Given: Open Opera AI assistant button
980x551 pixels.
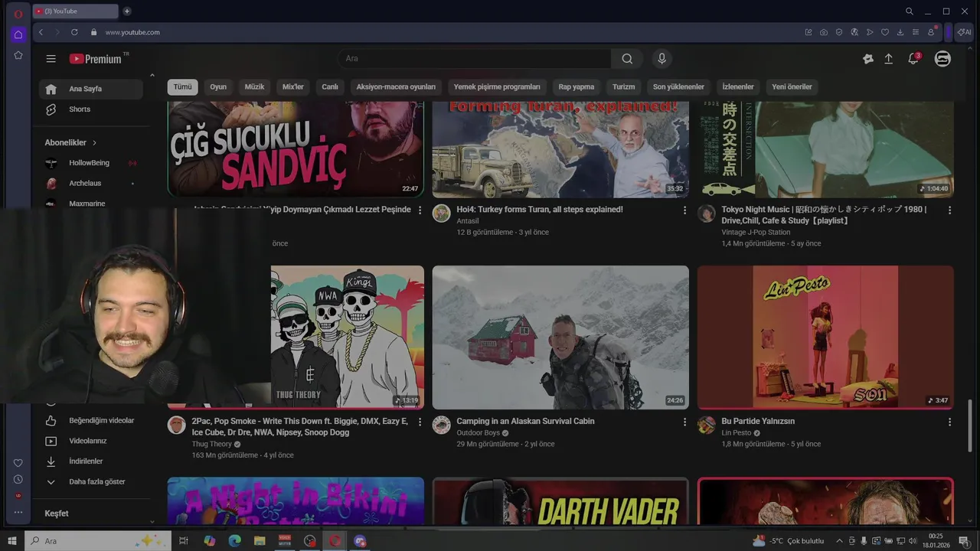Looking at the screenshot, I should point(965,32).
